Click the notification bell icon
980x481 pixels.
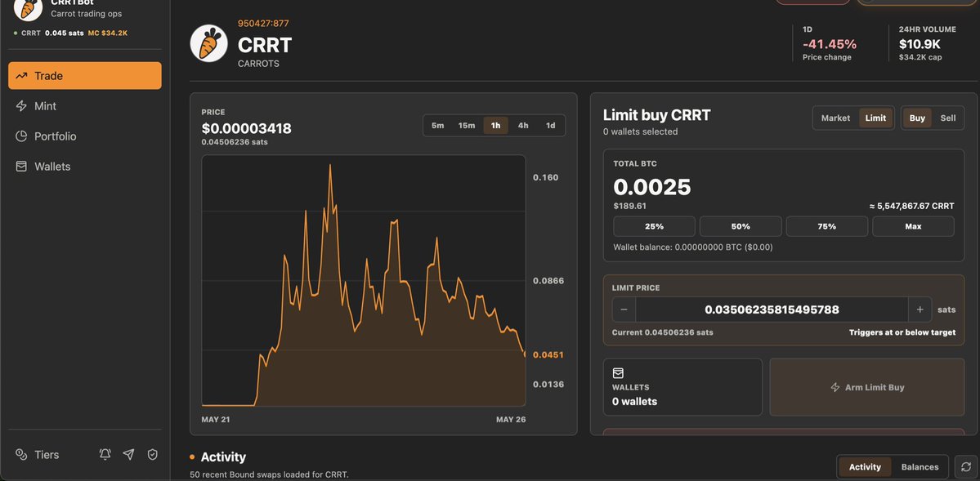(x=105, y=455)
